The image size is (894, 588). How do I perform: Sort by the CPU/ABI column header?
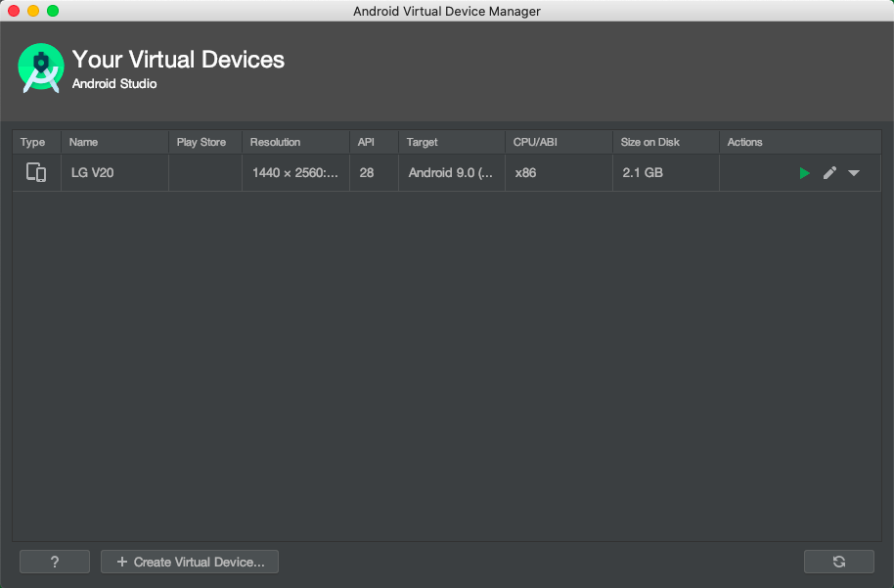tap(559, 142)
